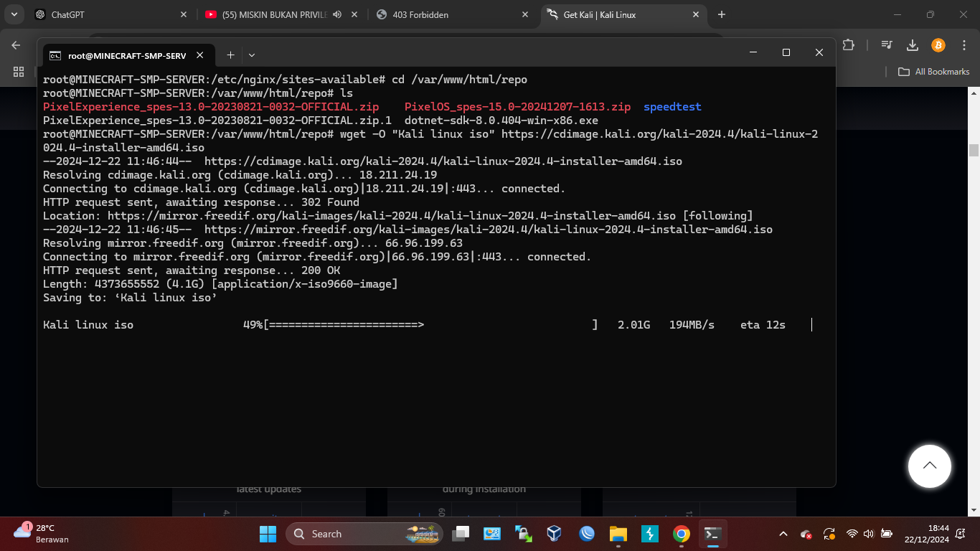Open the teal lightning app taskbar icon
980x551 pixels.
click(x=650, y=534)
